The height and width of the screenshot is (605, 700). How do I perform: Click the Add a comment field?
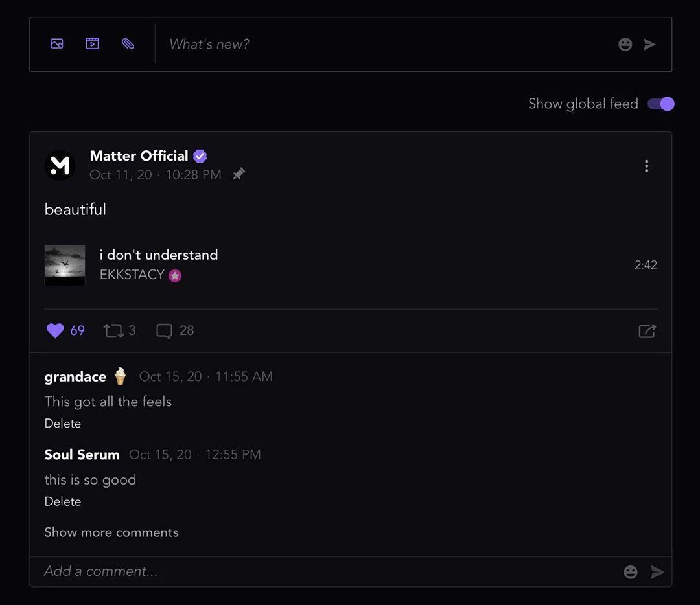pyautogui.click(x=324, y=571)
